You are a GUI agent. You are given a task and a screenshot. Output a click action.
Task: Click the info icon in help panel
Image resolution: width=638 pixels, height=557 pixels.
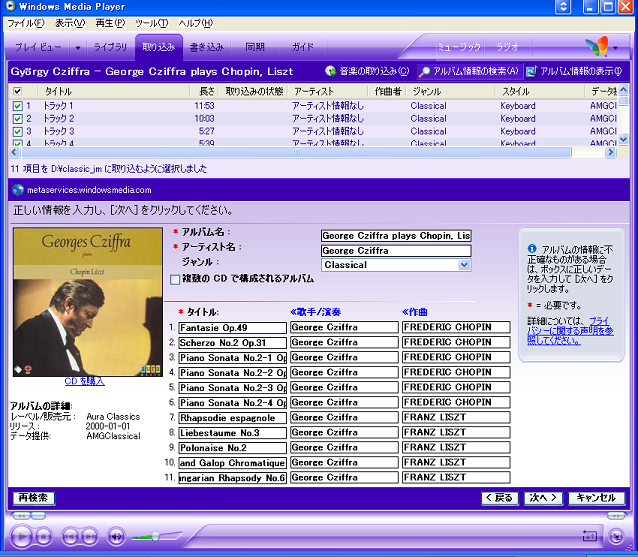coord(532,248)
